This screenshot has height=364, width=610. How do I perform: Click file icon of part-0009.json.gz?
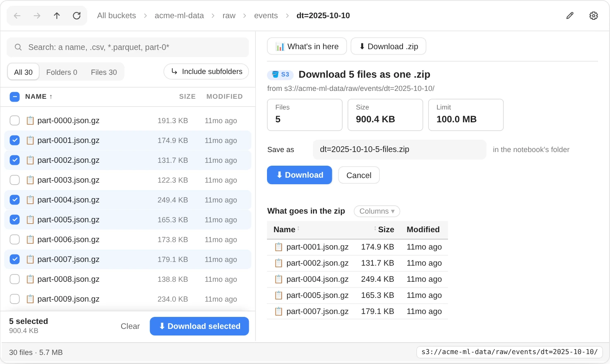tap(30, 299)
